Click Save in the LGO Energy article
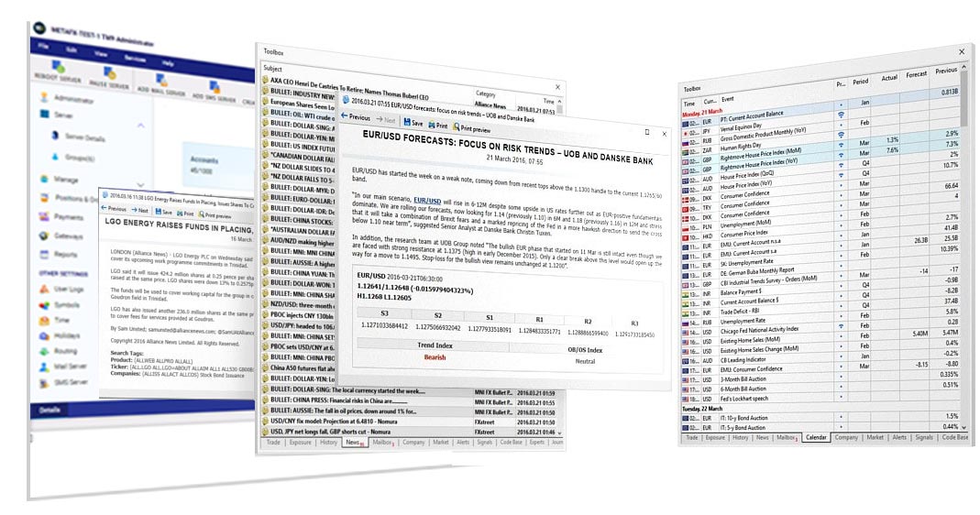 pos(163,212)
